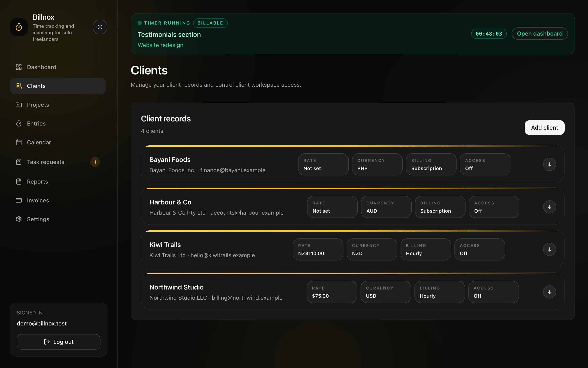This screenshot has width=588, height=368.
Task: Click the BILLABLE tag on timer banner
Action: point(210,23)
